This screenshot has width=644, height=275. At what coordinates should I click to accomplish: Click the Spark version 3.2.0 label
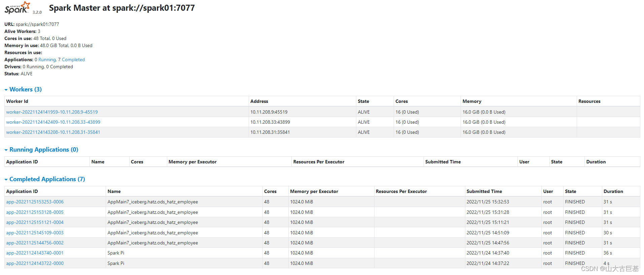click(x=37, y=12)
